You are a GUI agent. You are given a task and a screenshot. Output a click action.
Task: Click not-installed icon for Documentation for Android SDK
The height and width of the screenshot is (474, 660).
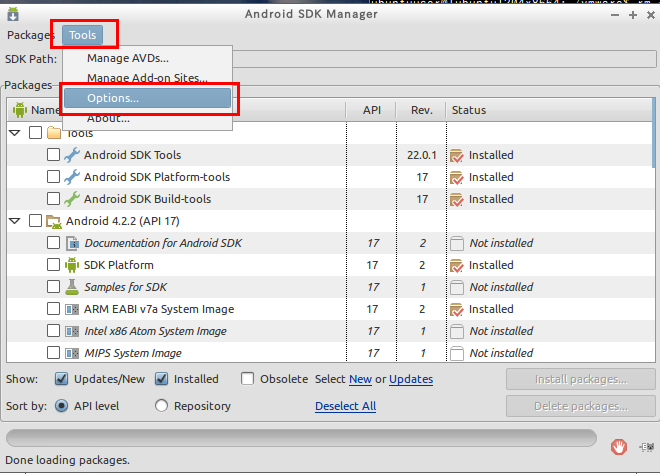tap(457, 243)
